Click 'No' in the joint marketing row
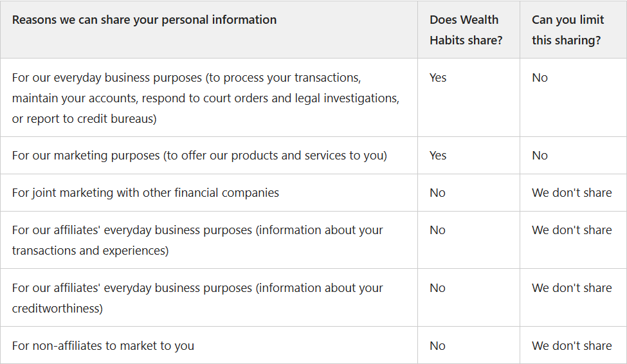627x364 pixels. tap(437, 193)
